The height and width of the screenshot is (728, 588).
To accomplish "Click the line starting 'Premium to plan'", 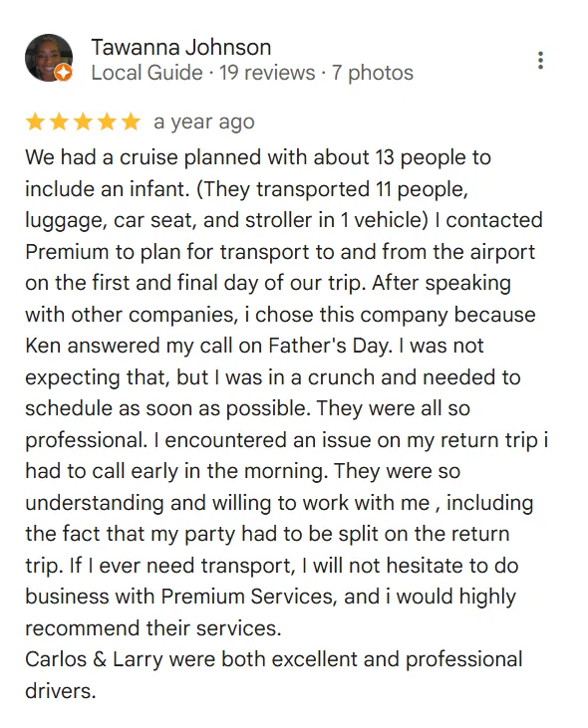I will 280,252.
